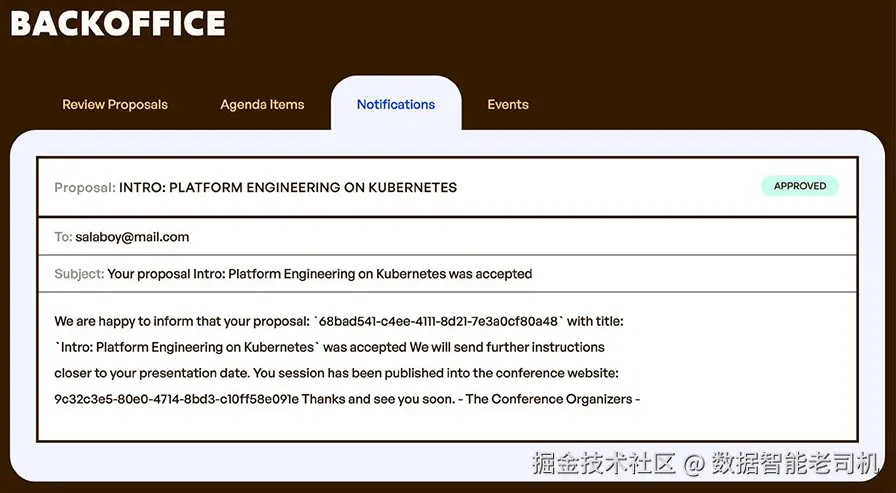896x493 pixels.
Task: Click the 'To:' field label
Action: click(63, 237)
